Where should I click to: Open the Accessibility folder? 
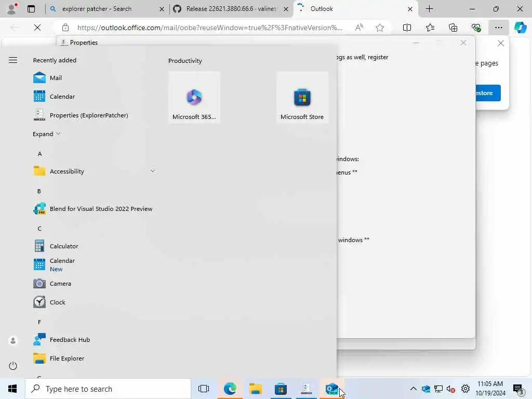coord(67,171)
